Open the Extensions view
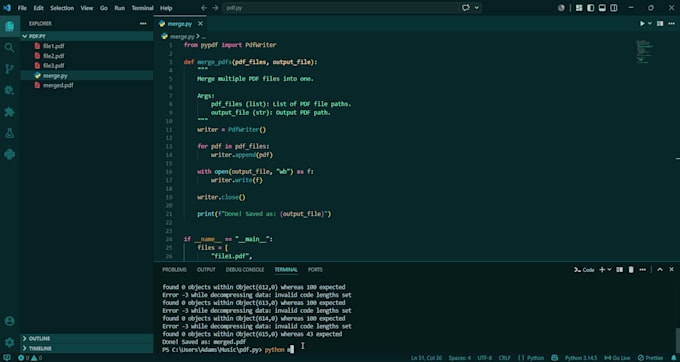The image size is (680, 362). 10,112
